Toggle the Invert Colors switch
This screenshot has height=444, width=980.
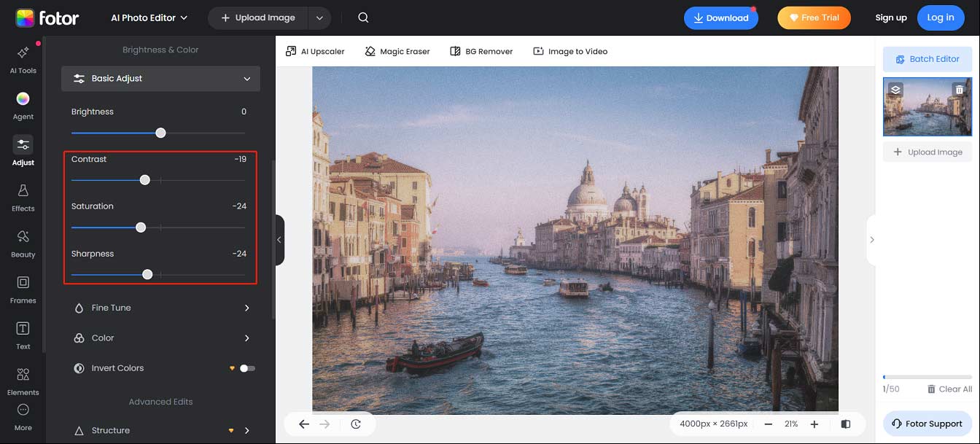point(248,368)
